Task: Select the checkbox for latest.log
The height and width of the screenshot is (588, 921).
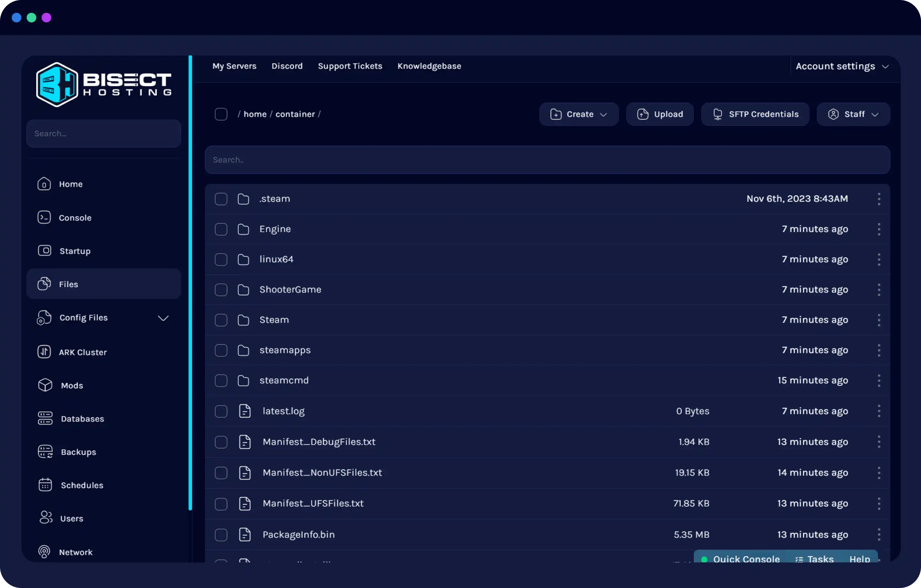Action: (221, 411)
